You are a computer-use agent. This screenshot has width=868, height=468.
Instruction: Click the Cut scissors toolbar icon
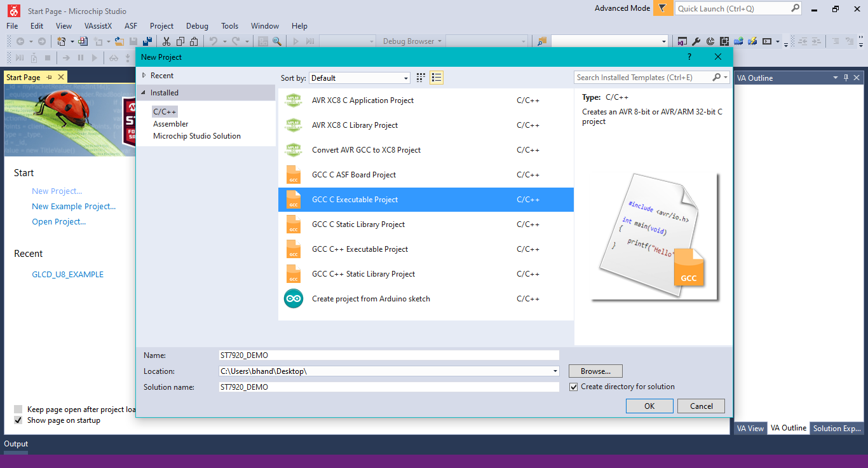[166, 41]
